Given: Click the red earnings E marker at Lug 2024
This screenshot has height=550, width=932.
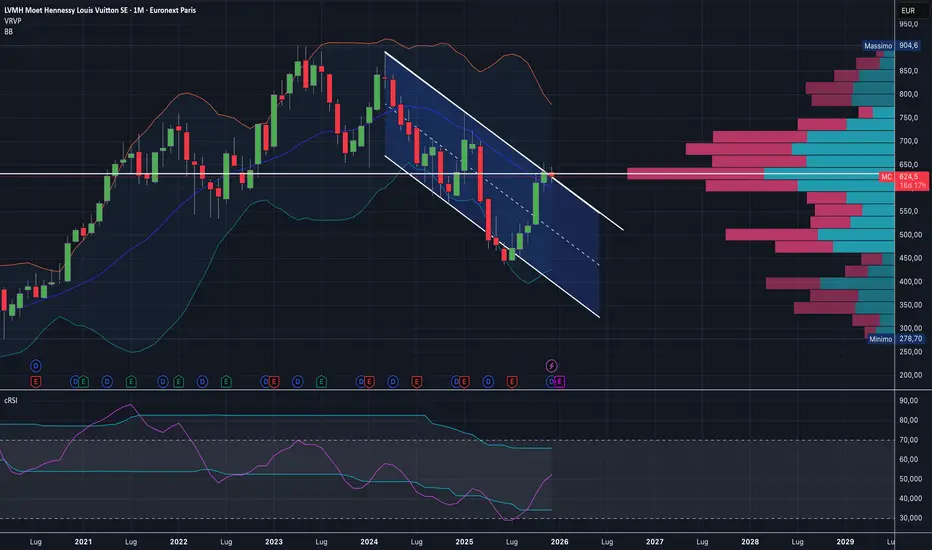Looking at the screenshot, I should [x=416, y=382].
